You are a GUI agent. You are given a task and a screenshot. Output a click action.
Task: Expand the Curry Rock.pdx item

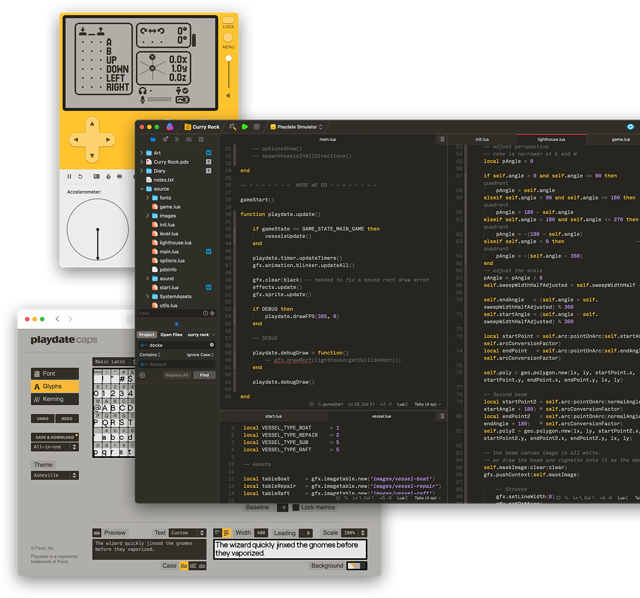[x=142, y=162]
